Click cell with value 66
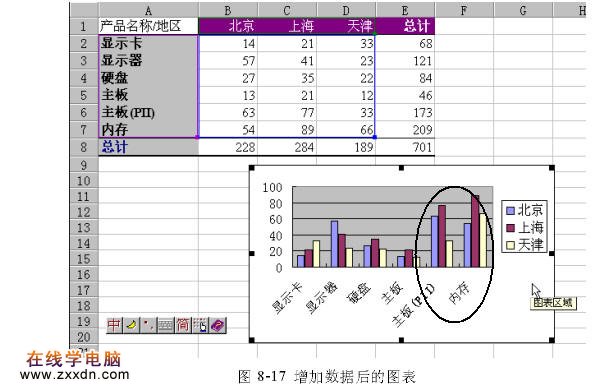This screenshot has height=387, width=593. [x=346, y=130]
